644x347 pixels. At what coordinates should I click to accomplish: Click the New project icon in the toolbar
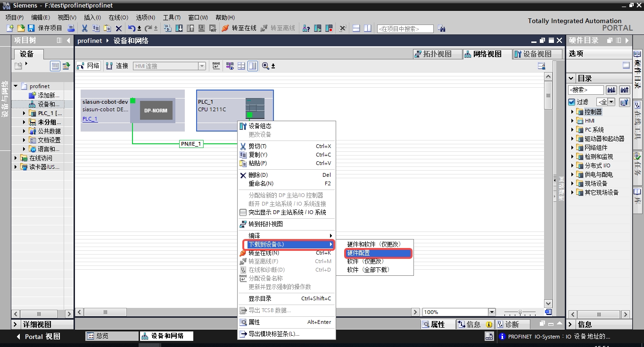[x=10, y=28]
